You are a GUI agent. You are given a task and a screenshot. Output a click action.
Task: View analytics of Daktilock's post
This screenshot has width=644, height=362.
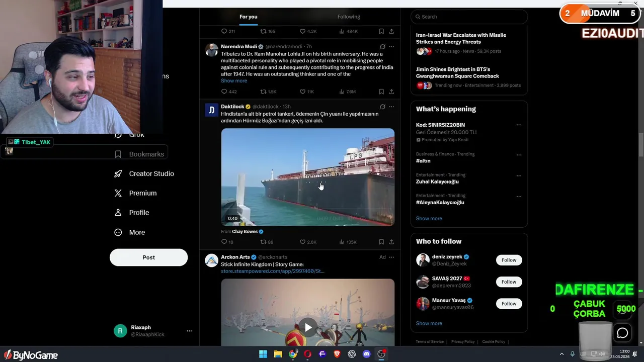coord(348,242)
